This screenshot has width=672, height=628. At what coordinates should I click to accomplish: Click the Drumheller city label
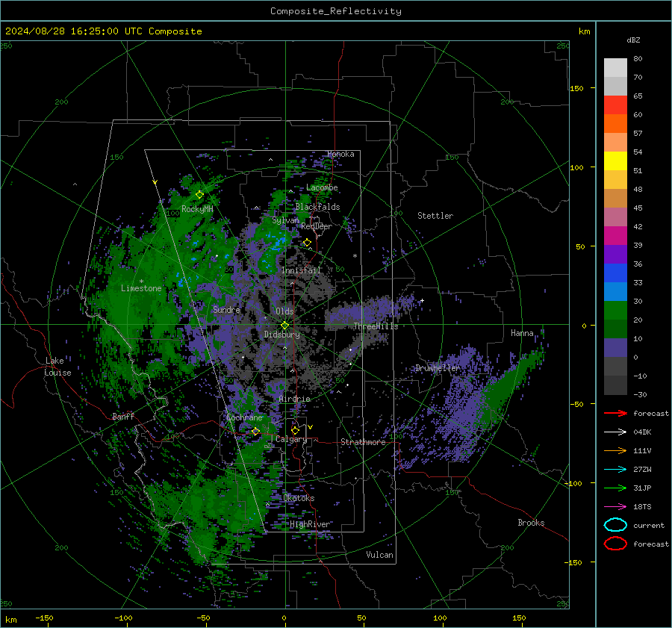[438, 368]
